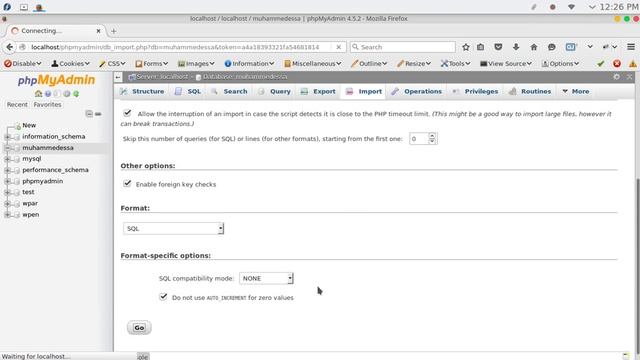Click the Firefox search box
The image size is (640, 360).
[x=402, y=47]
